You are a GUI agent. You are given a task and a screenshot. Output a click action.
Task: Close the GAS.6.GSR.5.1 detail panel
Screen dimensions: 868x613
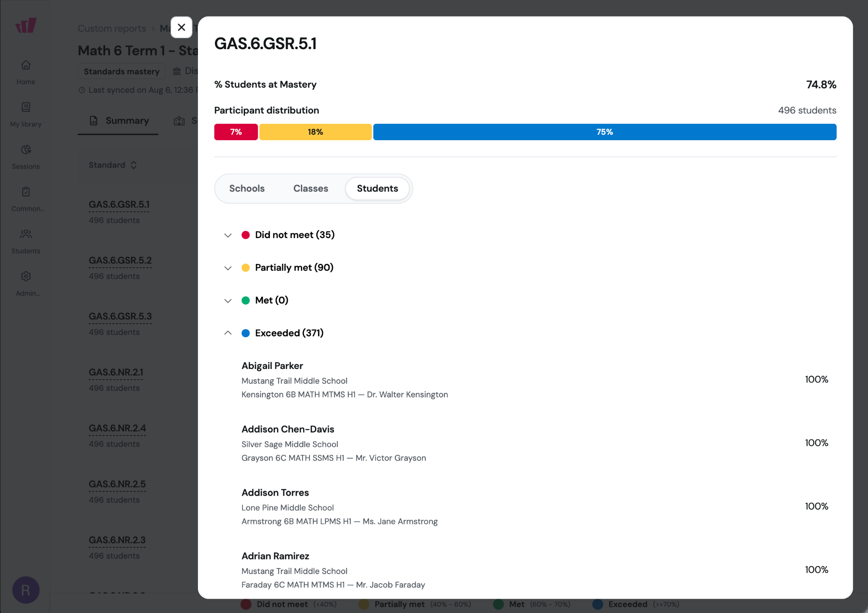181,28
